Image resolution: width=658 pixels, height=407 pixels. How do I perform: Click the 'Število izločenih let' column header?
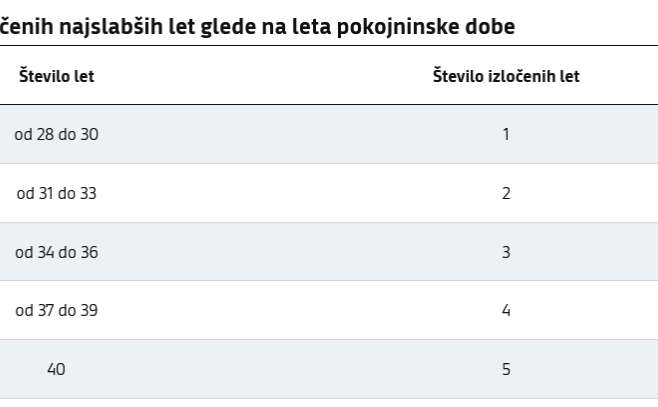click(506, 76)
